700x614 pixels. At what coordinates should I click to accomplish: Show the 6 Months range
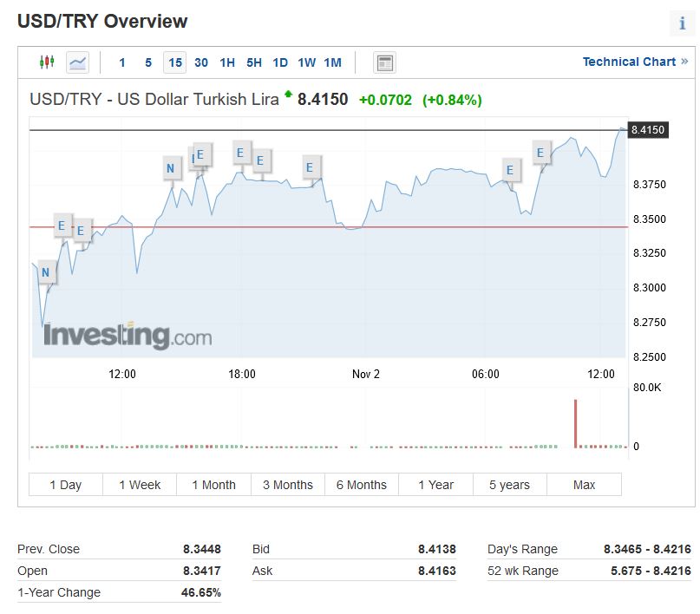point(362,485)
